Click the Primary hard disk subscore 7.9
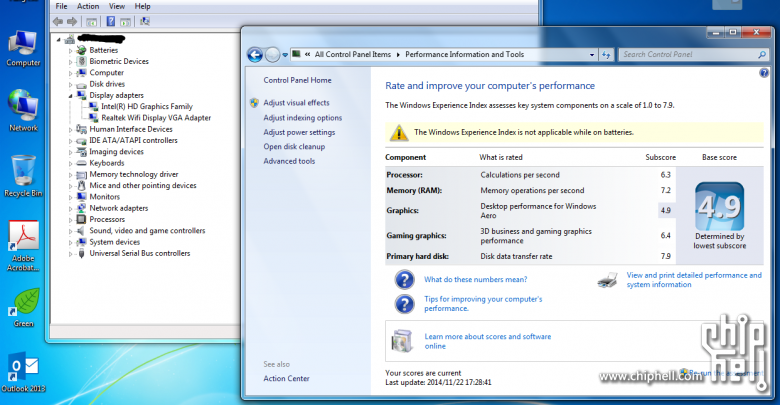Image resolution: width=780 pixels, height=405 pixels. click(666, 256)
